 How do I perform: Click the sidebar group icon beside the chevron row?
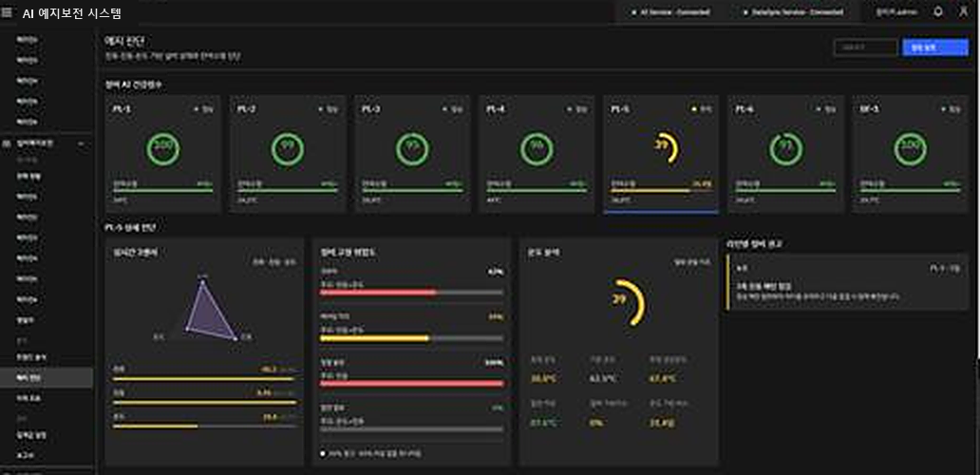point(8,143)
